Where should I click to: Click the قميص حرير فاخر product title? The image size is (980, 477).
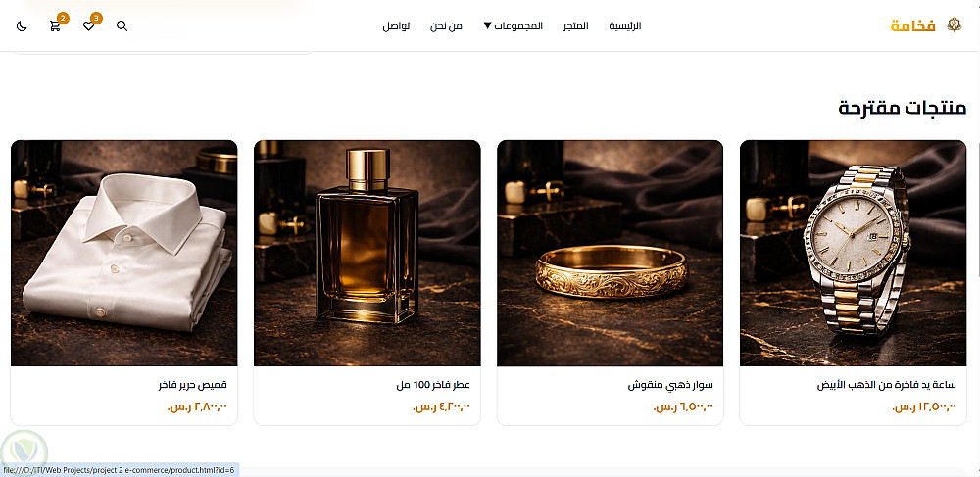coord(192,385)
